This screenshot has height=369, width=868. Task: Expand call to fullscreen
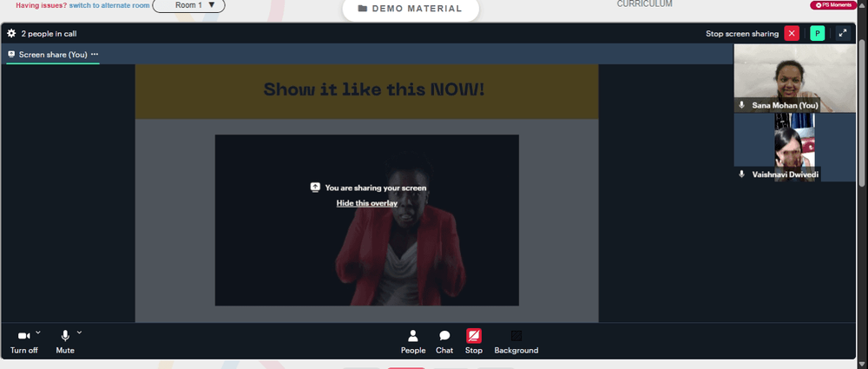point(843,33)
